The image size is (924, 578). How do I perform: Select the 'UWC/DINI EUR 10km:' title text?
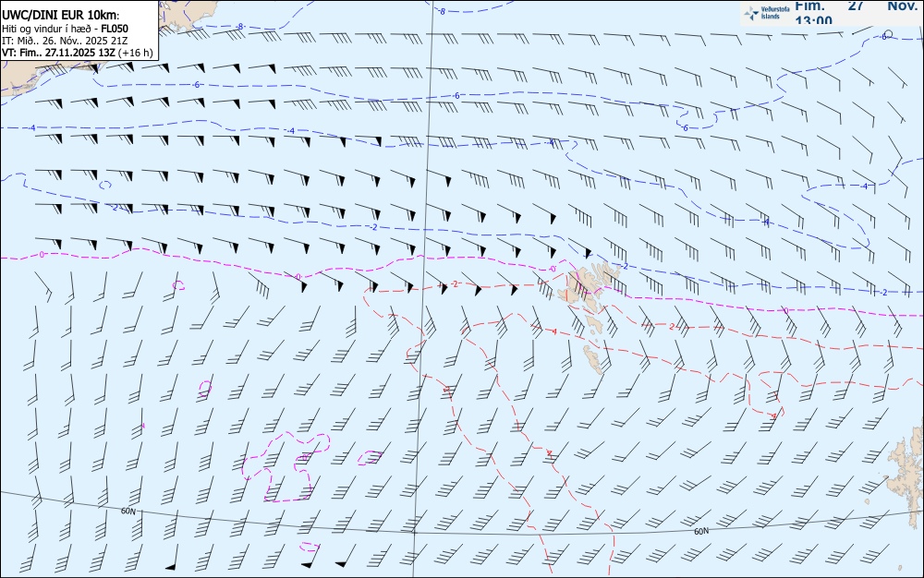[x=60, y=16]
